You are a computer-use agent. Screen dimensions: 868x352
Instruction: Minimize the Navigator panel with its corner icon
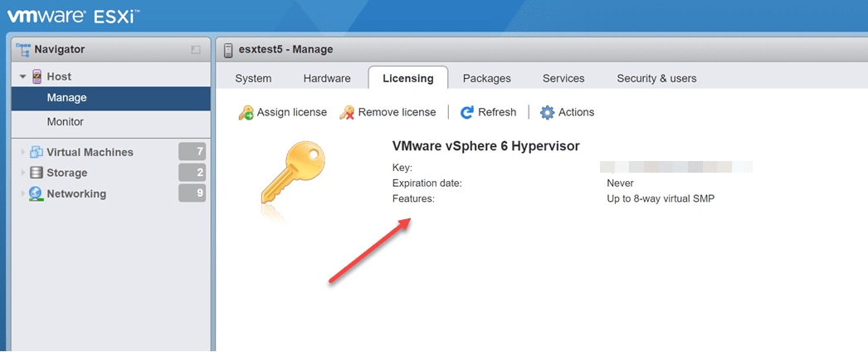[x=196, y=50]
